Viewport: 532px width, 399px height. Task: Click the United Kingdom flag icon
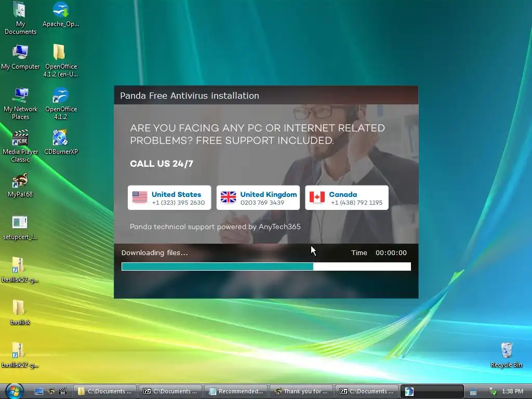click(229, 197)
